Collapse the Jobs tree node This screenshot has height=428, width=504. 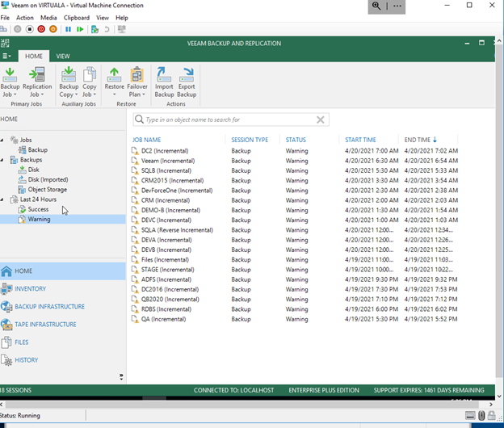[x=2, y=140]
